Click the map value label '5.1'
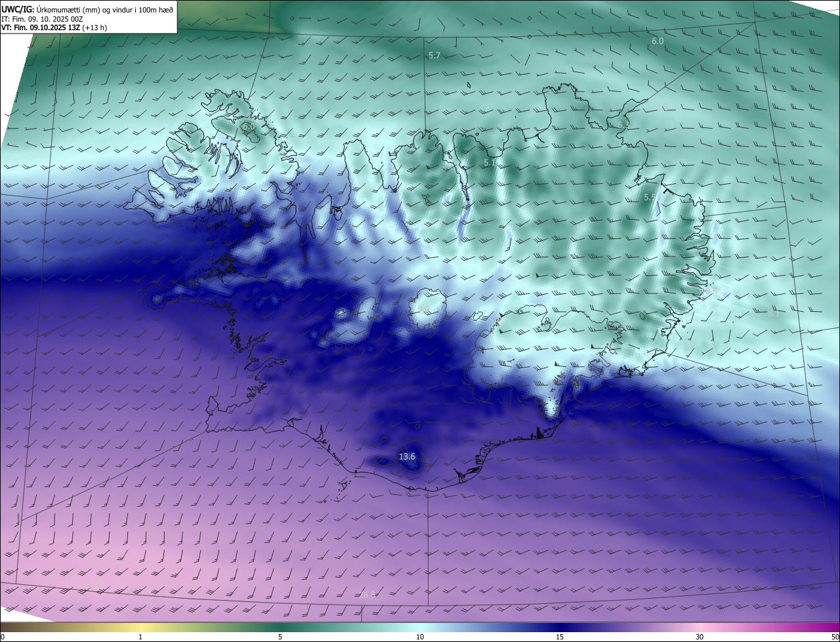840x642 pixels. (490, 162)
